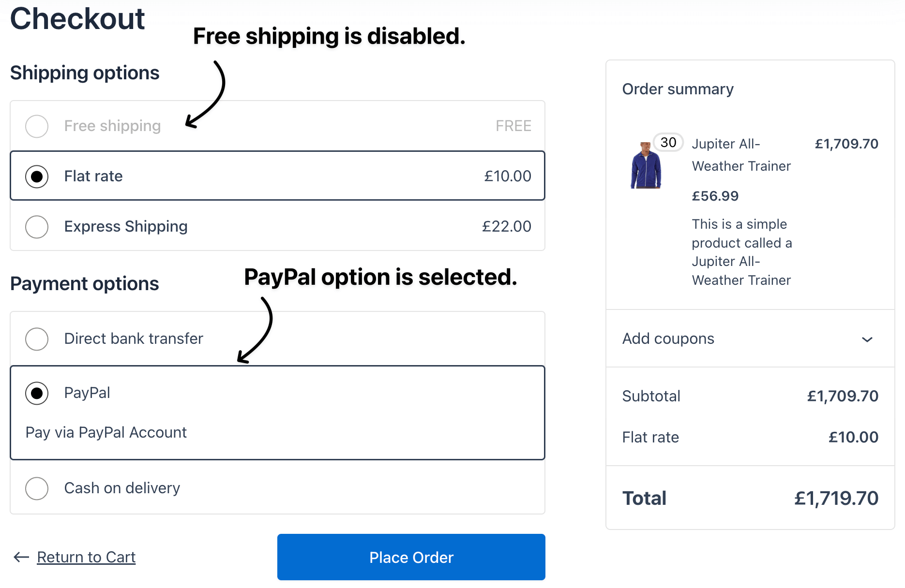Click the Express Shipping £22.00 price
This screenshot has width=905, height=588.
[x=506, y=226]
